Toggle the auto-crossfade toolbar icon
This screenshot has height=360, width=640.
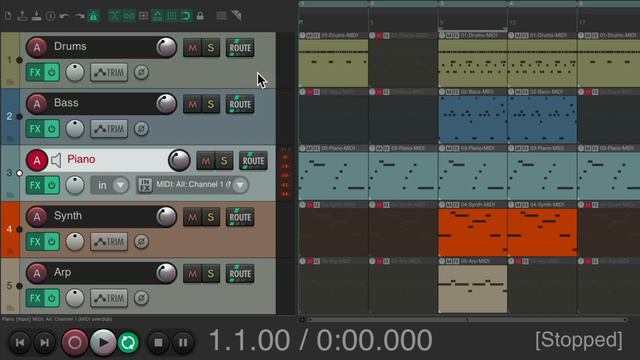point(115,16)
